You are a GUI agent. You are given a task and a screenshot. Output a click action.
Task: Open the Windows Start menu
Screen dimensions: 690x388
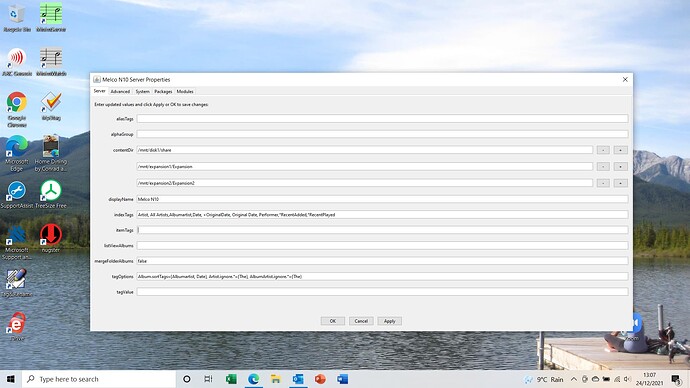pos(11,379)
